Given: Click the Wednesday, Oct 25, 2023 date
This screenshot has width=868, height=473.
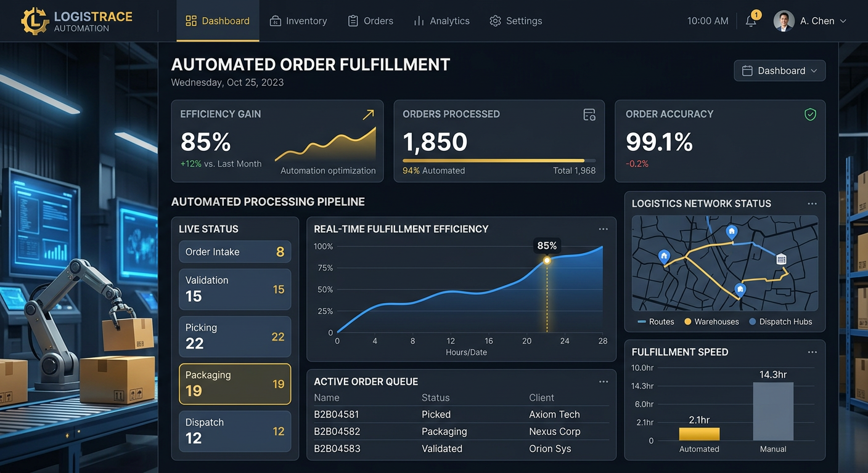Looking at the screenshot, I should pos(227,83).
